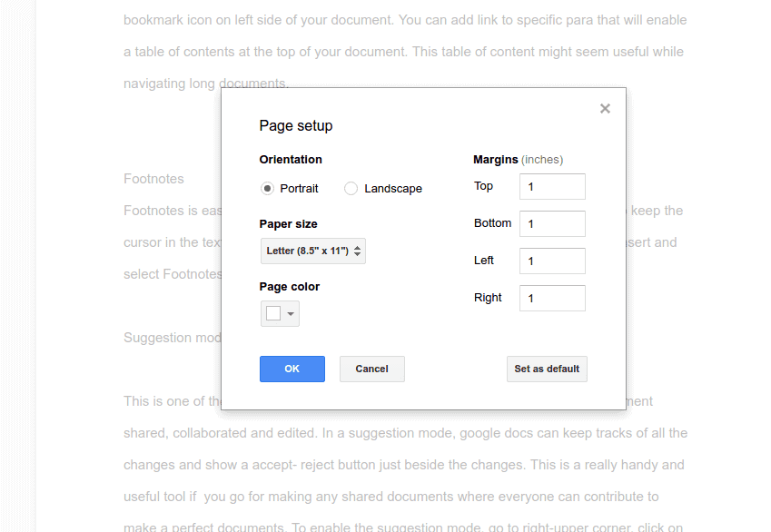Click Set as default button
Viewport: 771px width, 532px height.
(547, 369)
